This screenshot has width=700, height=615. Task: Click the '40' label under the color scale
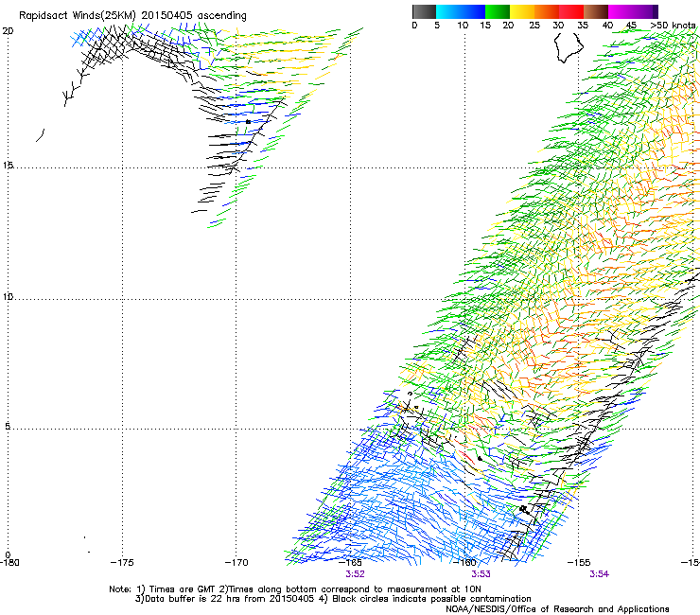607,26
